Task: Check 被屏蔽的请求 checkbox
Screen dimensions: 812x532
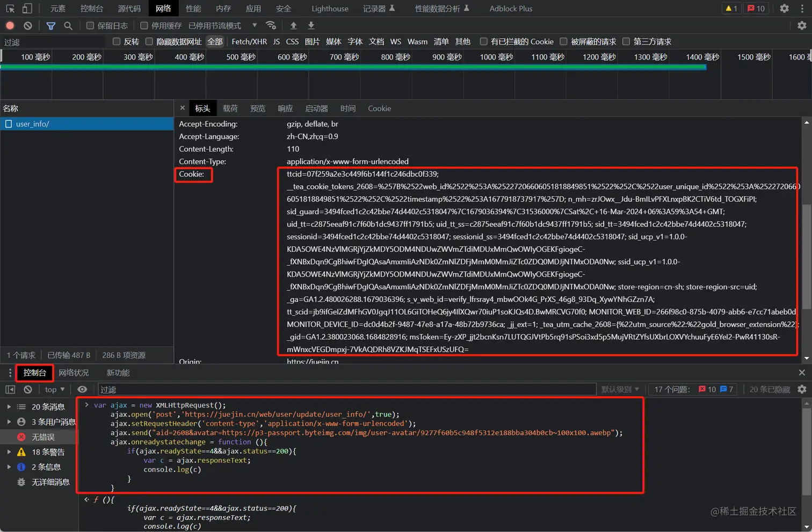Action: click(563, 42)
